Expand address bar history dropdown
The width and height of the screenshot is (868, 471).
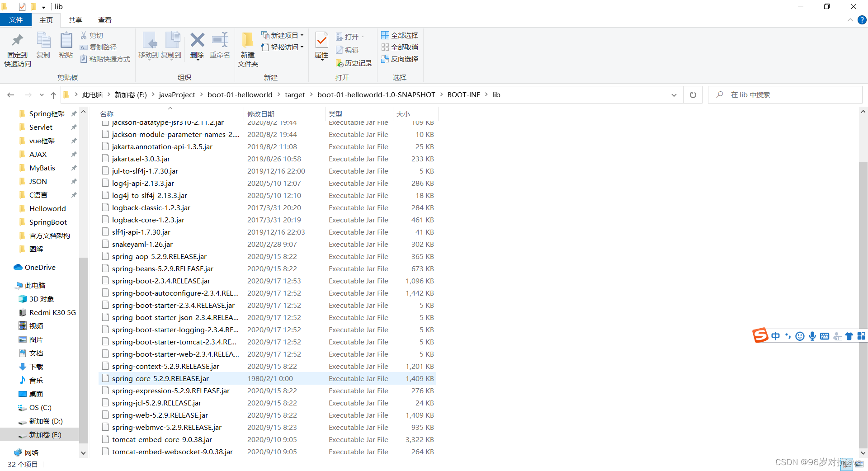pyautogui.click(x=674, y=95)
